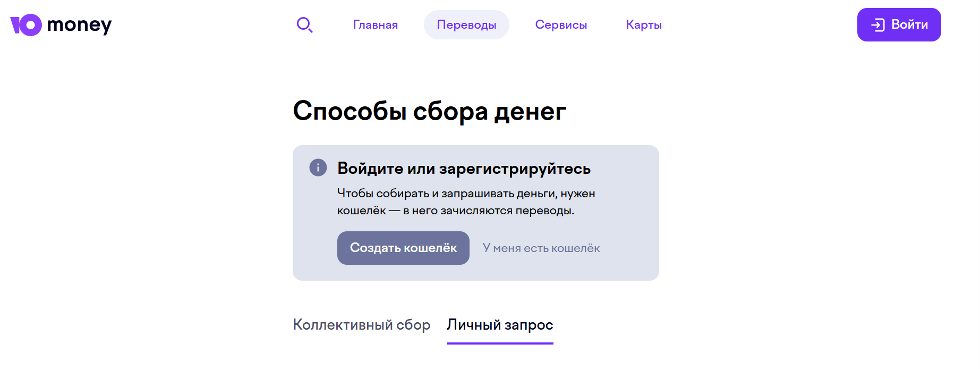The width and height of the screenshot is (980, 369).
Task: Click the grey registration info card
Action: tap(476, 212)
